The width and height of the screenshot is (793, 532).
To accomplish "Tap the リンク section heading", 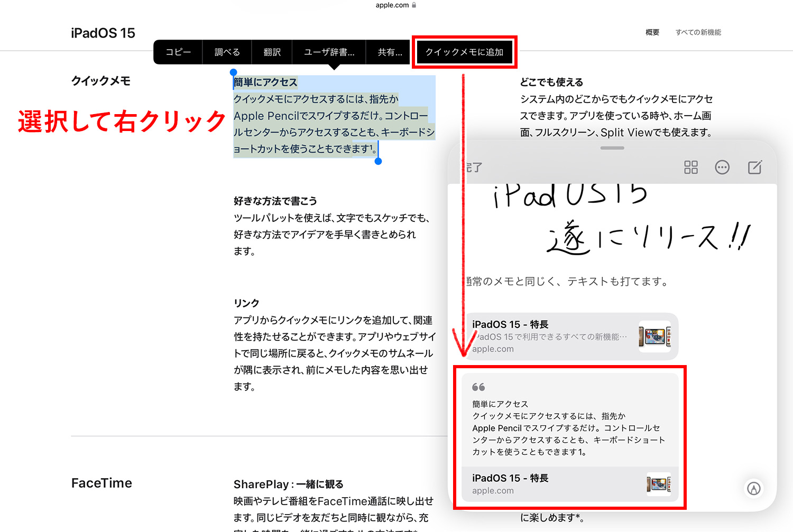I will coord(246,303).
